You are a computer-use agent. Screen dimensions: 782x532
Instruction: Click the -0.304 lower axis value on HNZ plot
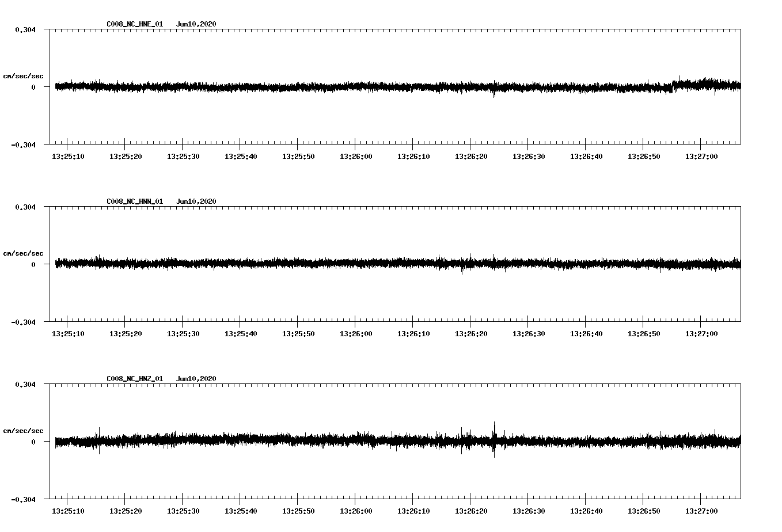click(x=23, y=499)
